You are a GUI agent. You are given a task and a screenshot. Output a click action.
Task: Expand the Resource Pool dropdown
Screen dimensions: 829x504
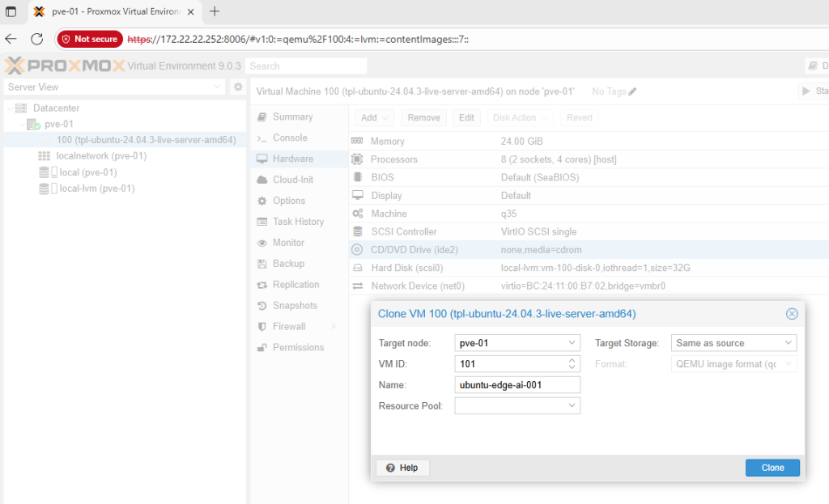pos(572,406)
